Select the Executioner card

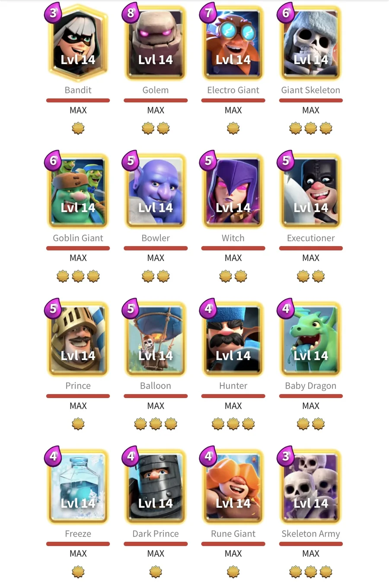pyautogui.click(x=311, y=191)
